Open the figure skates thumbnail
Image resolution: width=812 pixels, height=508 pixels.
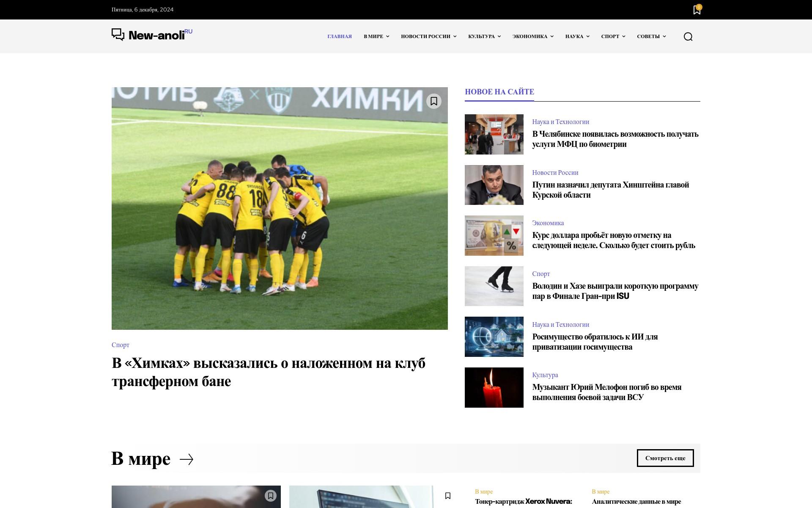(x=494, y=286)
